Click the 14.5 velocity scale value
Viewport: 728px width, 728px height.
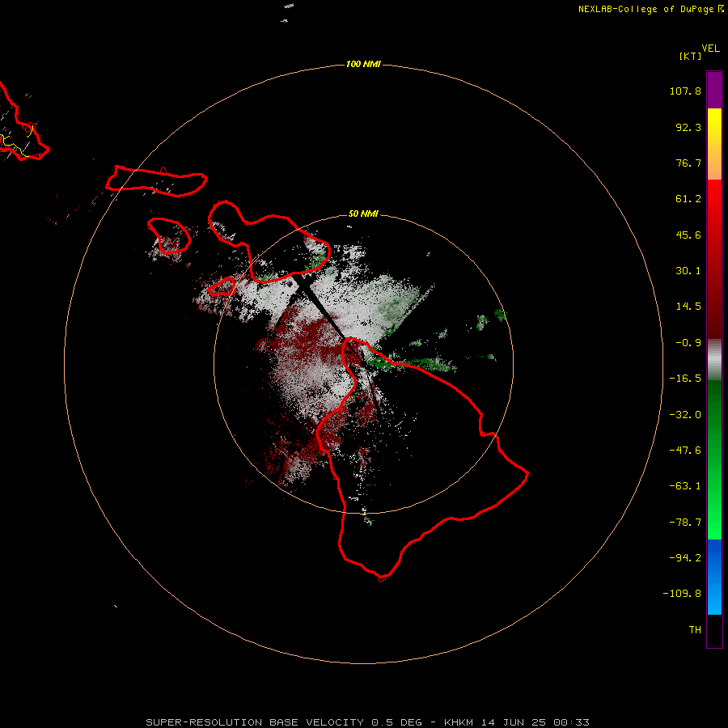tap(688, 307)
